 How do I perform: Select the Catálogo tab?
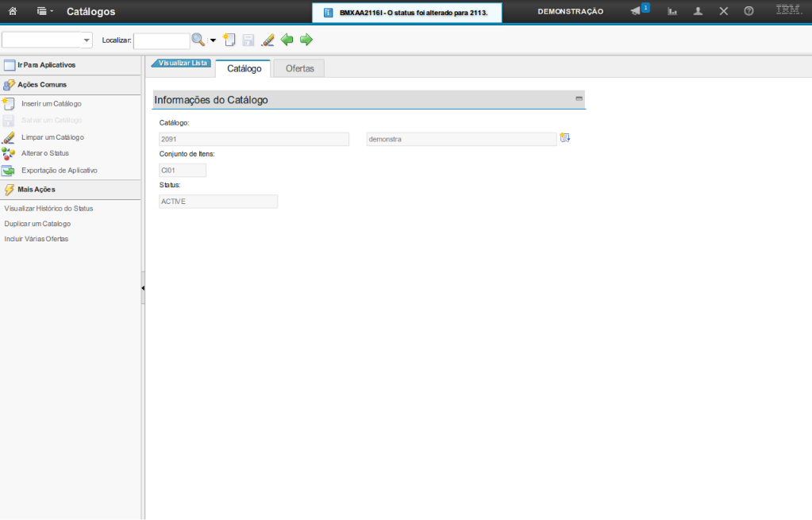244,69
